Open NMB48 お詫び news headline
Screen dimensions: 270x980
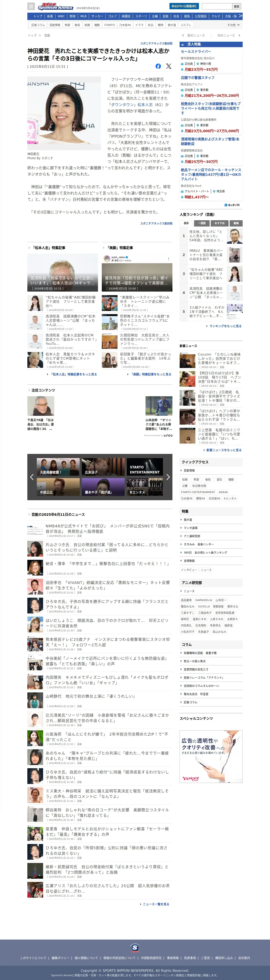tap(107, 528)
